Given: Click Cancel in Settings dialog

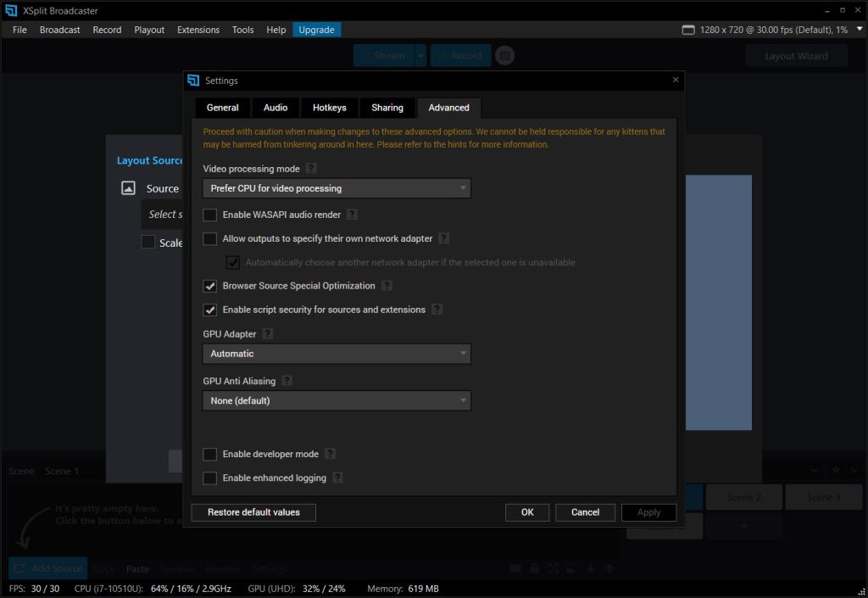Looking at the screenshot, I should (x=585, y=512).
